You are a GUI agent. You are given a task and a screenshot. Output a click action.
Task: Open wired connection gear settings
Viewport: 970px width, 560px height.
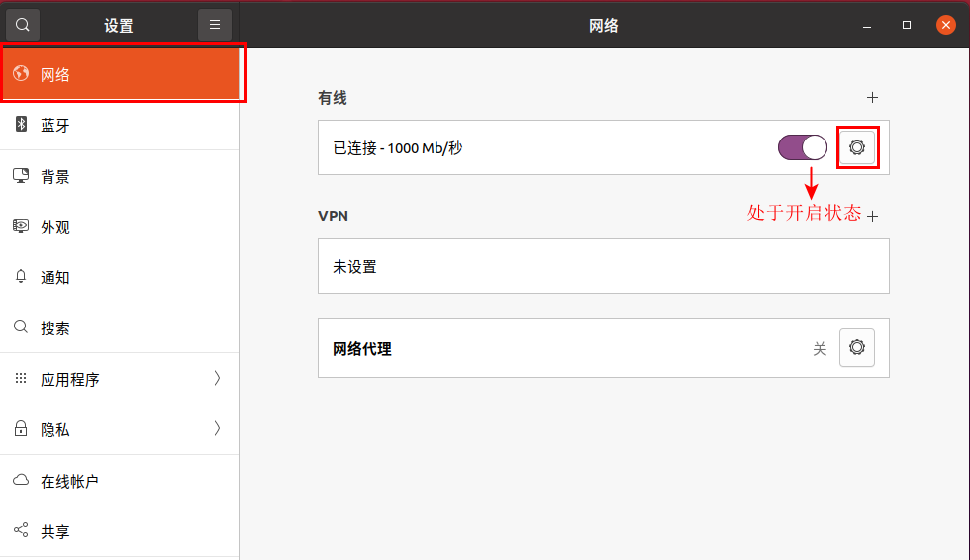[x=857, y=147]
